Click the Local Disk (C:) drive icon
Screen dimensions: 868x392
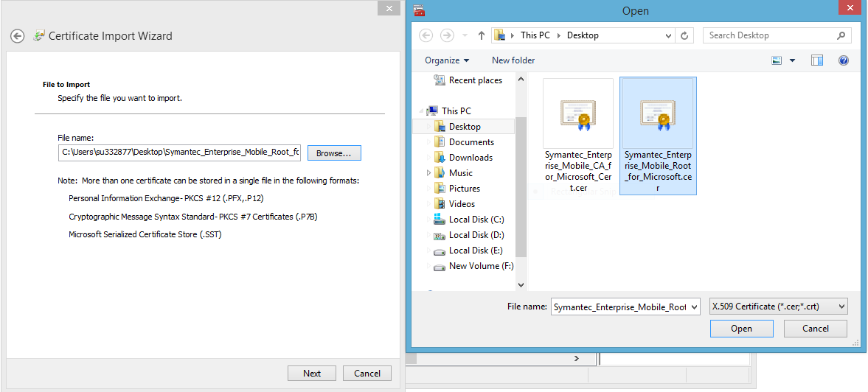pyautogui.click(x=440, y=220)
